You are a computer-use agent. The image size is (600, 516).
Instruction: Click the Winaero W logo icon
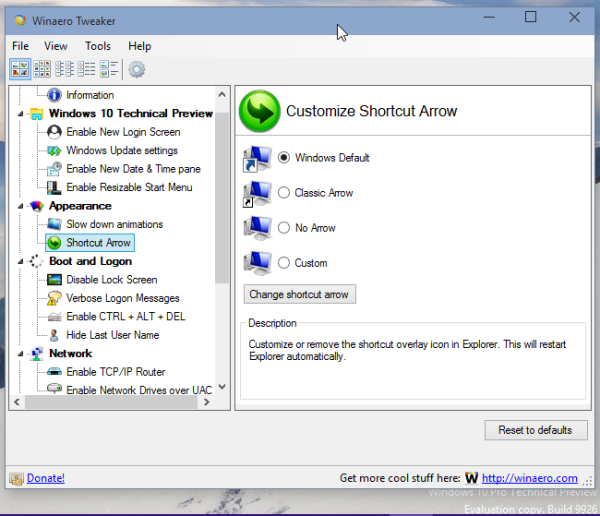(x=471, y=478)
